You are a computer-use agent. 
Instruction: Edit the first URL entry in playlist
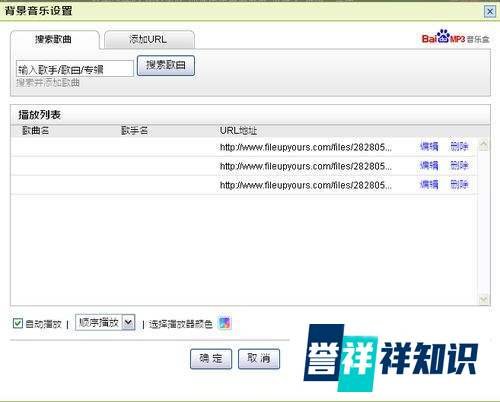(x=429, y=146)
